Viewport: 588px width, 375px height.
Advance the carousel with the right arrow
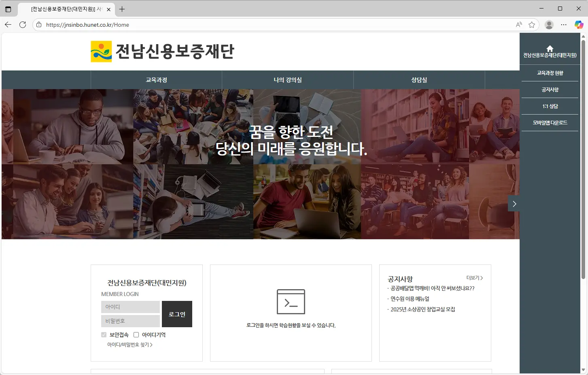pos(514,204)
